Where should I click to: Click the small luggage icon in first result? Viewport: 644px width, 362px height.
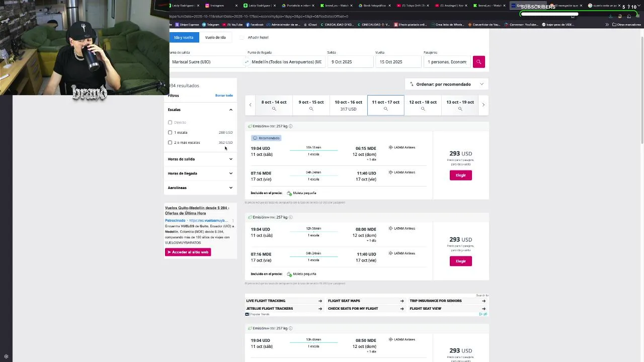(x=289, y=193)
